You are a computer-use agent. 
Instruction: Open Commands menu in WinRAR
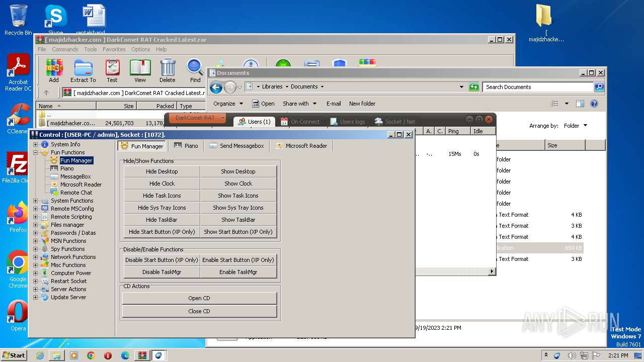click(65, 49)
